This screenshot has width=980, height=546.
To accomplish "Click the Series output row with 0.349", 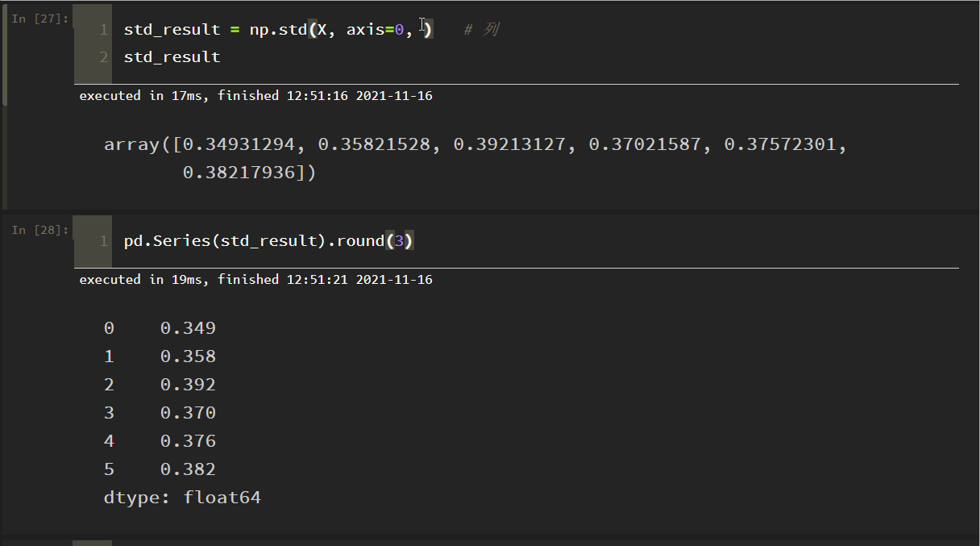I will tap(160, 328).
